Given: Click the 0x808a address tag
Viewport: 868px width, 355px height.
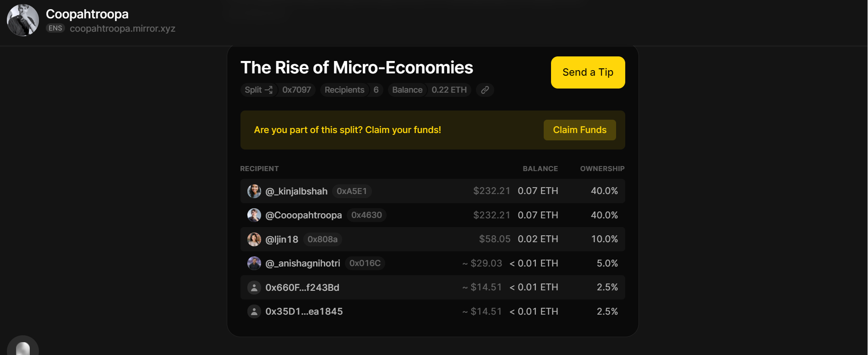Looking at the screenshot, I should [322, 239].
